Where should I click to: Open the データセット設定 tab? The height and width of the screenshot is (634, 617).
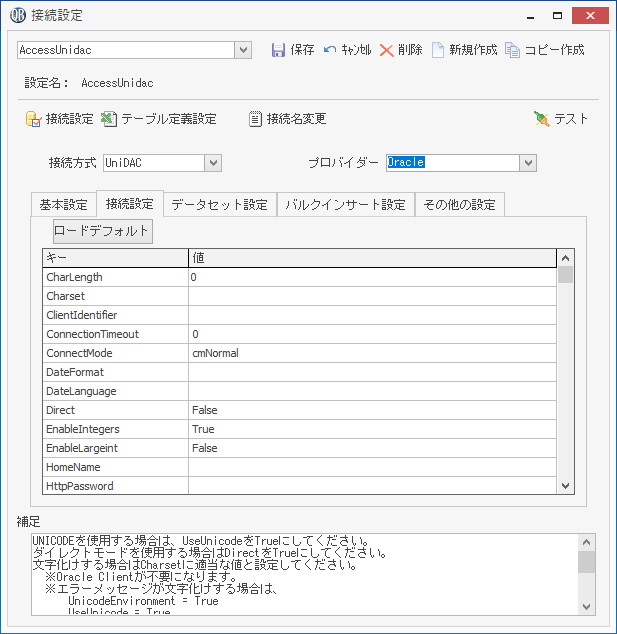click(220, 205)
